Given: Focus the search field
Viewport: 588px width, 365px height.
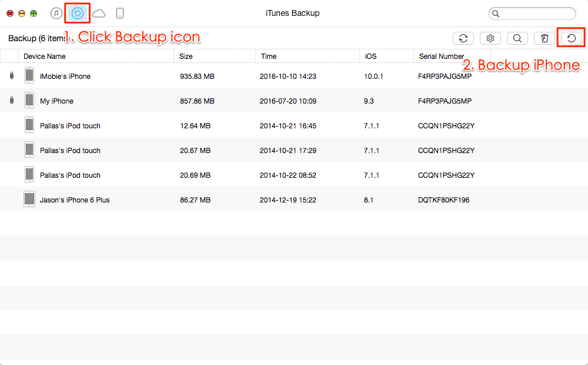Looking at the screenshot, I should pyautogui.click(x=532, y=14).
